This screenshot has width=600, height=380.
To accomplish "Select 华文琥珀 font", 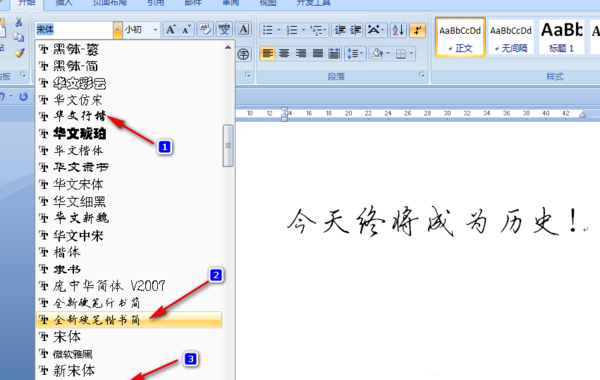I will point(129,133).
